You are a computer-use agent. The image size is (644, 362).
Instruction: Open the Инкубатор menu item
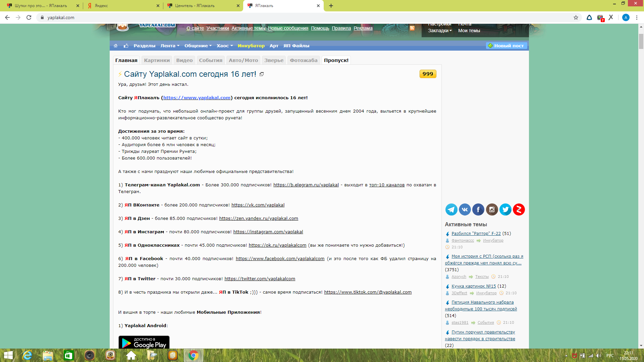251,46
